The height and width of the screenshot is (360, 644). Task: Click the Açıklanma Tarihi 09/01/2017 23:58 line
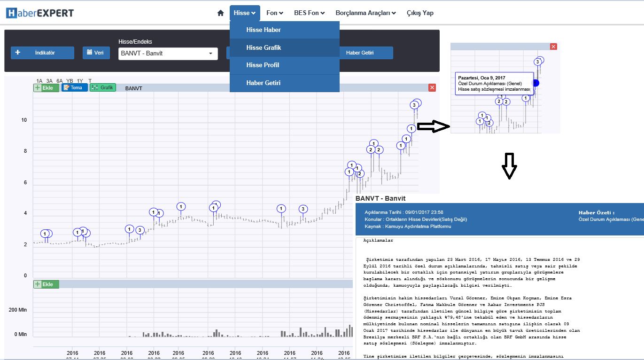[404, 212]
